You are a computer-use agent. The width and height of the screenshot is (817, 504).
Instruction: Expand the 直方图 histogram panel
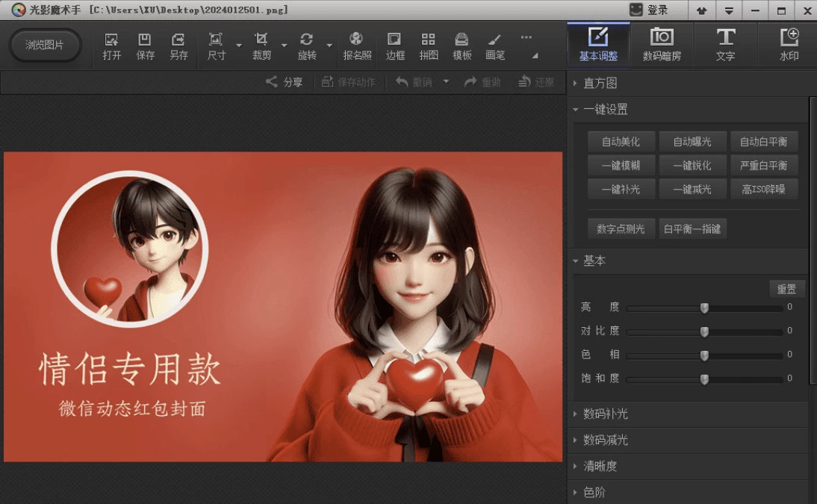[x=600, y=83]
